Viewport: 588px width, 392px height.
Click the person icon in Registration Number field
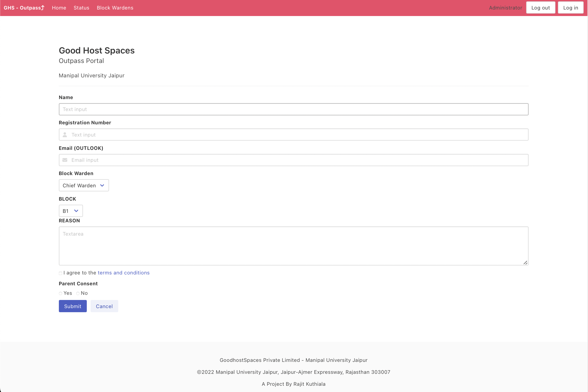point(65,134)
